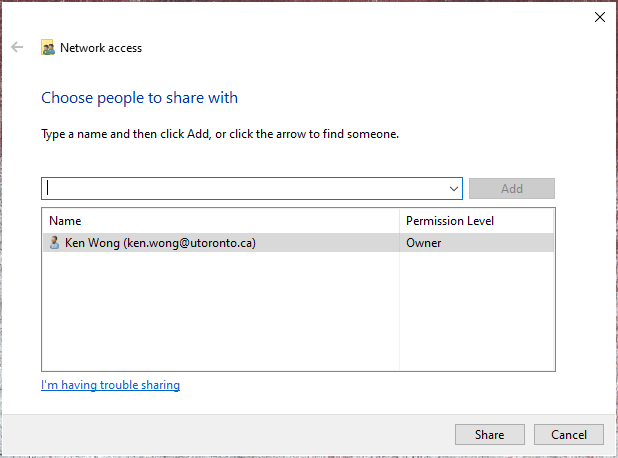
Task: Click the Type a name instruction text
Action: pyautogui.click(x=220, y=134)
